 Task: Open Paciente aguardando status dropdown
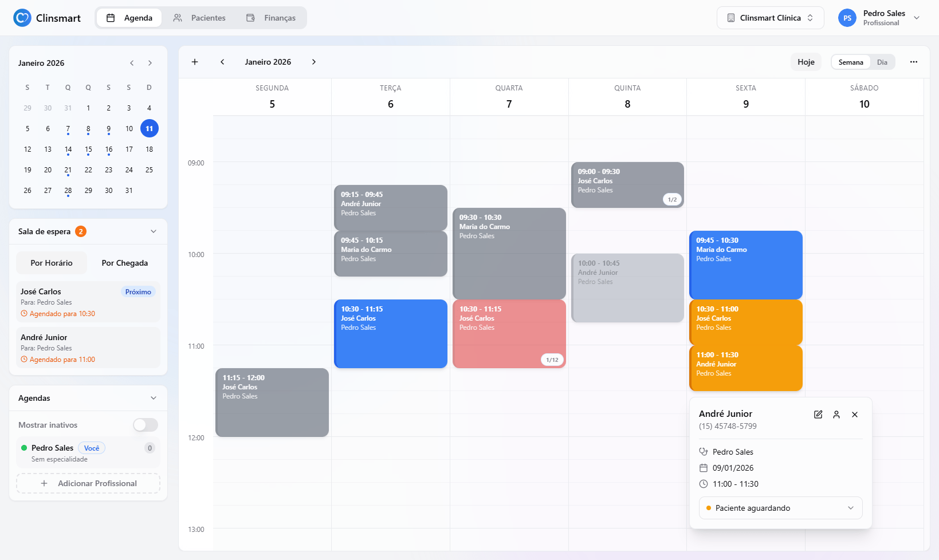click(780, 508)
